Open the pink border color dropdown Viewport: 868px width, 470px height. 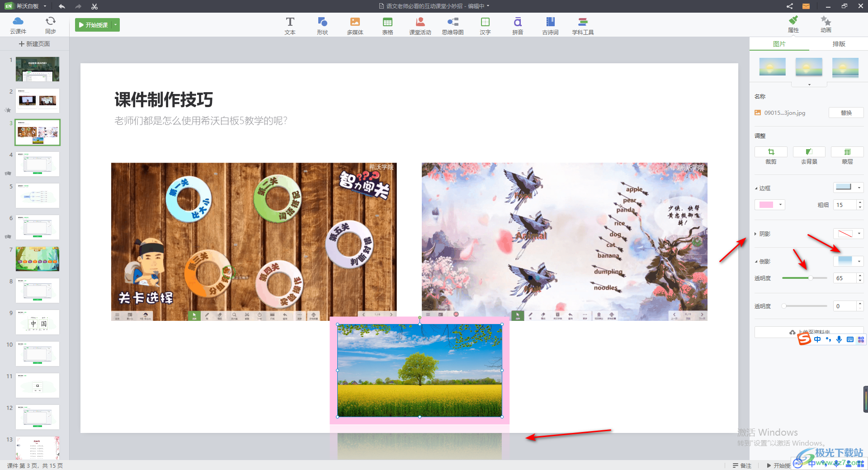point(770,205)
